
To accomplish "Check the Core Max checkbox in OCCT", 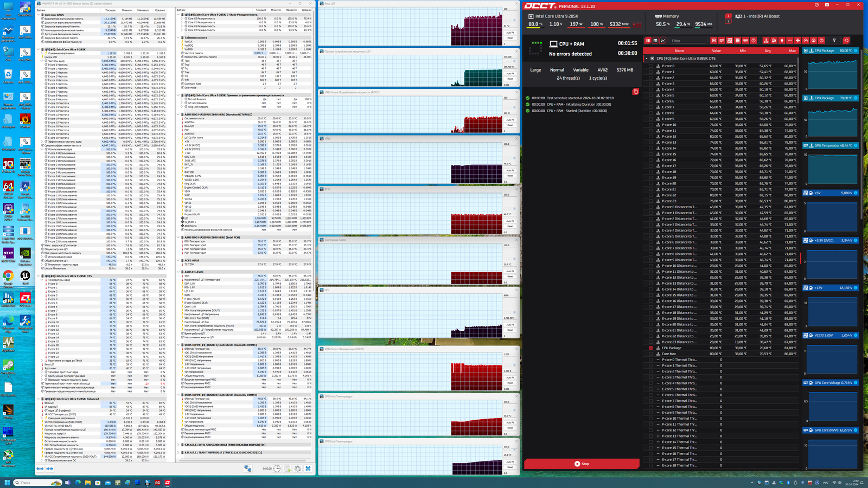I will (651, 354).
